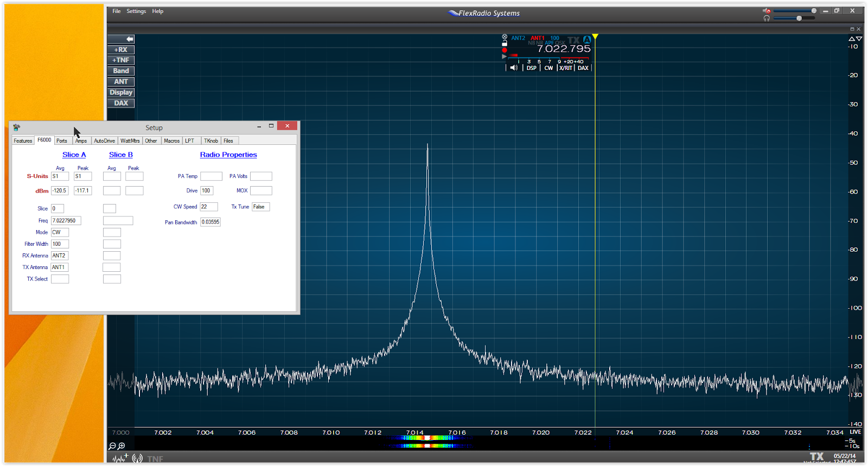Click the TX indicator in bottom status bar
Viewport: 868px width, 466px height.
tap(816, 457)
